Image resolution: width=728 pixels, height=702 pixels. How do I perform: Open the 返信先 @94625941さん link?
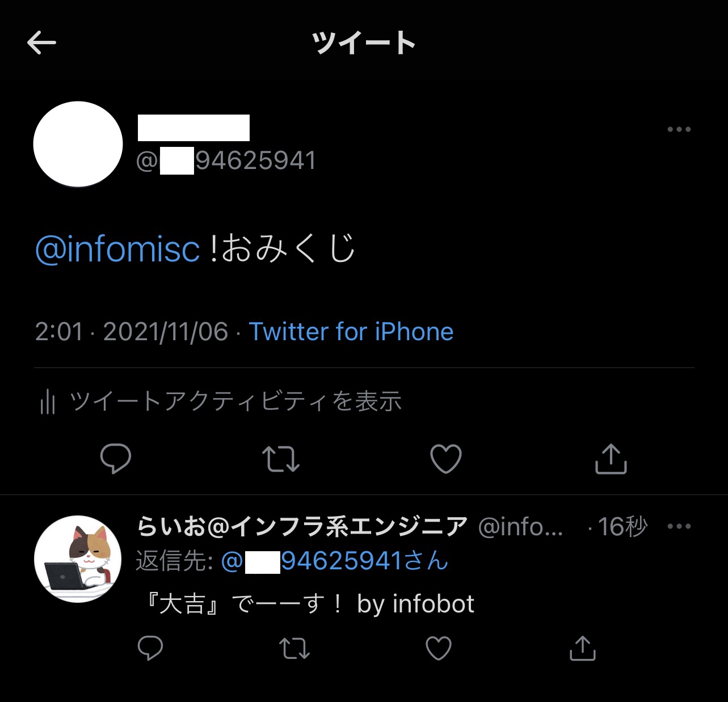coord(335,561)
